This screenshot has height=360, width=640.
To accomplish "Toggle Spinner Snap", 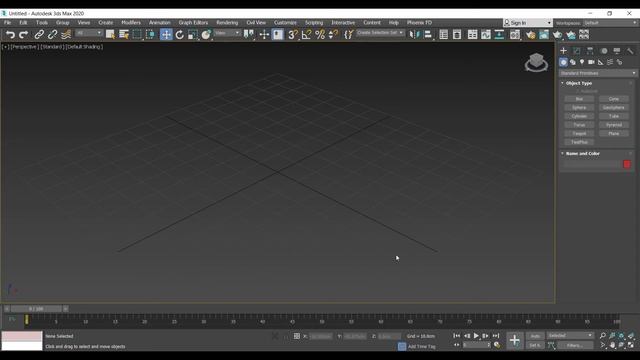I will [x=333, y=35].
